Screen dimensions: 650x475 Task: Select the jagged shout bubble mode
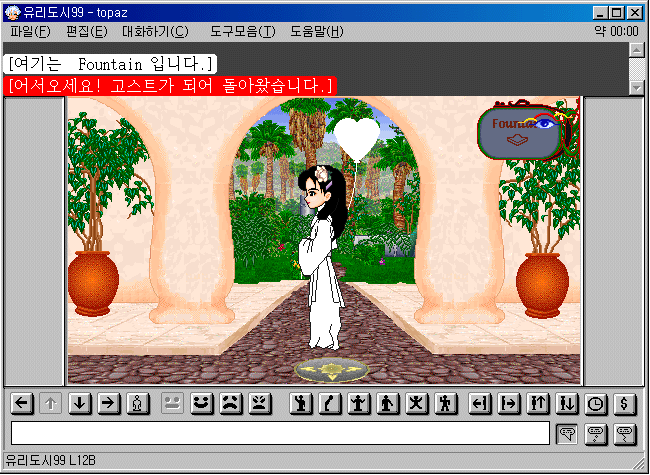click(626, 433)
